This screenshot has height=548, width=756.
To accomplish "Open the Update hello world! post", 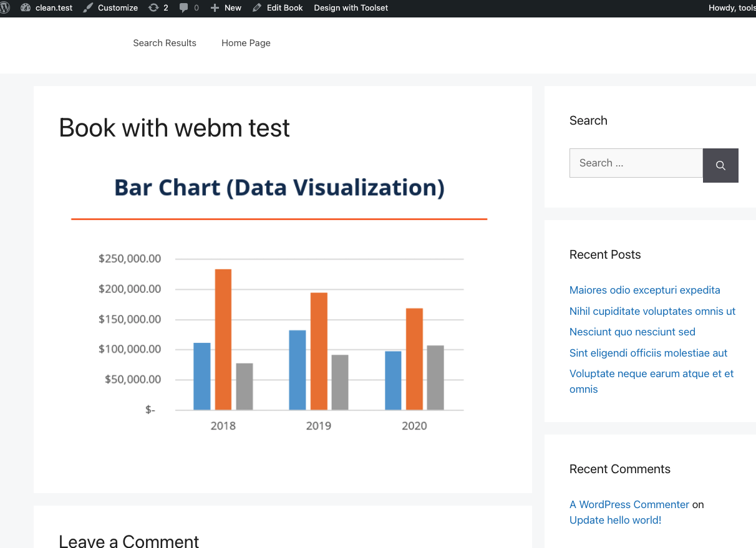I will tap(615, 520).
